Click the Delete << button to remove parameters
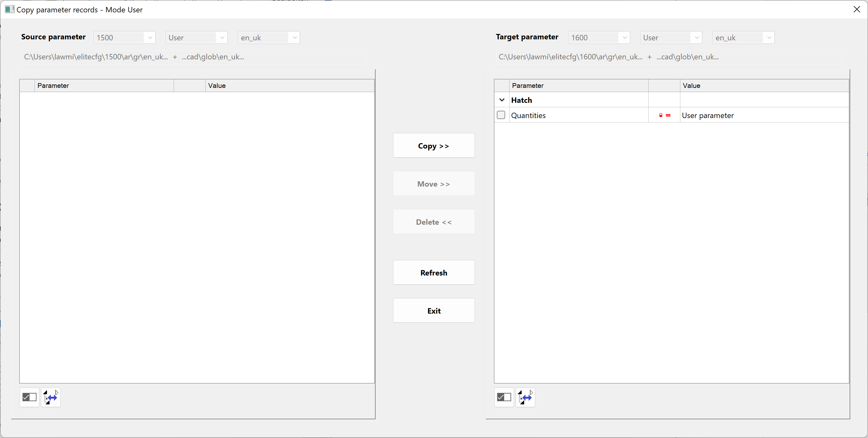This screenshot has width=868, height=438. (433, 222)
